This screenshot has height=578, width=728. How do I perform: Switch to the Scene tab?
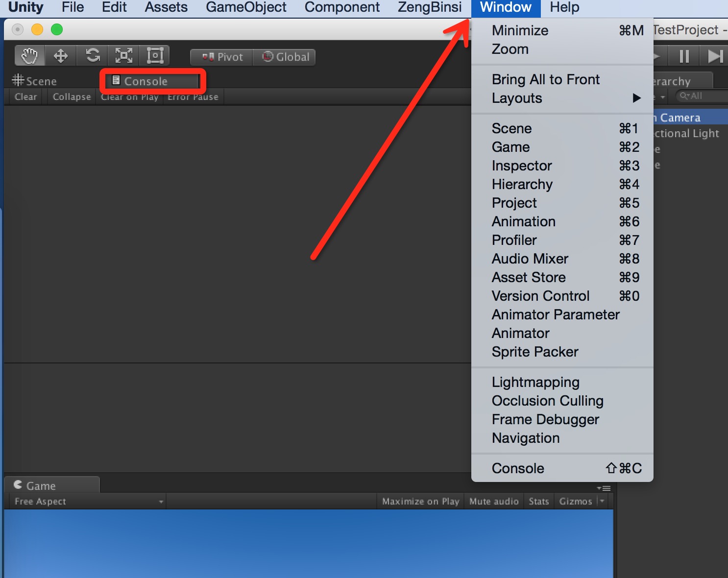tap(34, 81)
